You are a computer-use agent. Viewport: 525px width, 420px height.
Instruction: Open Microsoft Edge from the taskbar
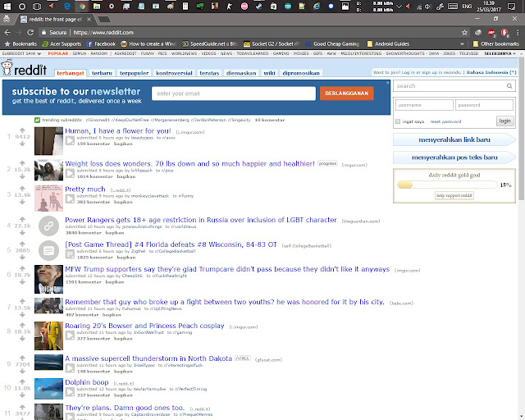(x=67, y=7)
